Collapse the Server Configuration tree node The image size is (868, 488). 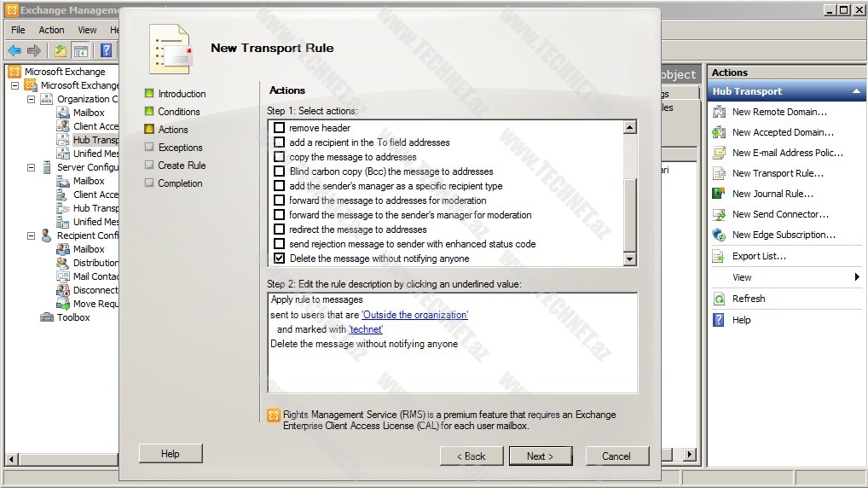[32, 167]
